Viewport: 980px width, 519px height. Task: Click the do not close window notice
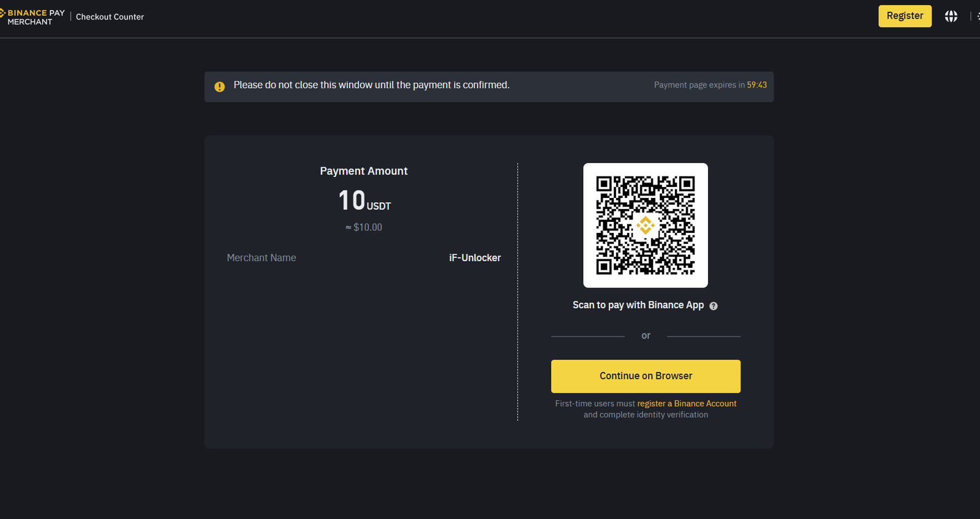pyautogui.click(x=371, y=85)
